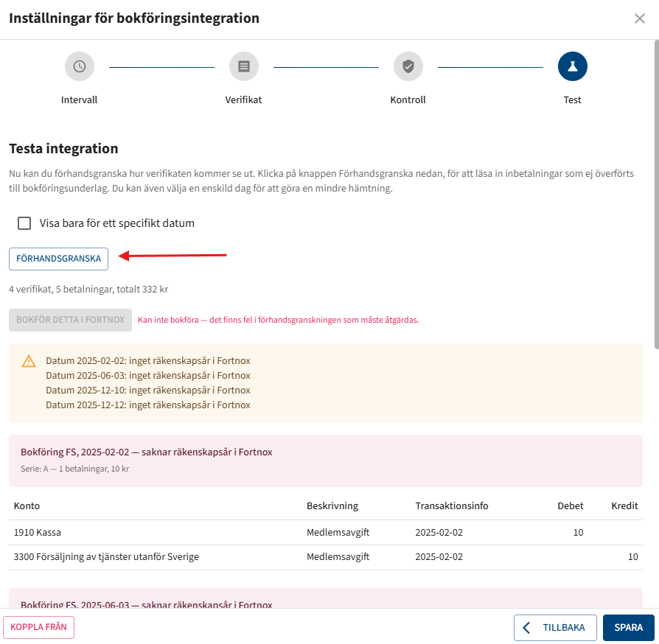The height and width of the screenshot is (644, 659).
Task: Select the Kontroll shield step icon
Action: [x=408, y=66]
